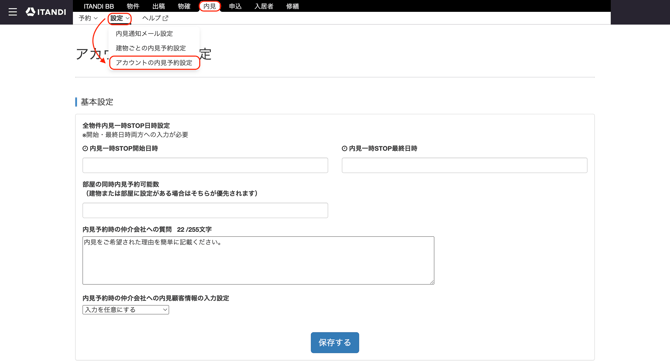
Task: Select 建物ごとの内見予約設定 menu entry
Action: point(150,48)
